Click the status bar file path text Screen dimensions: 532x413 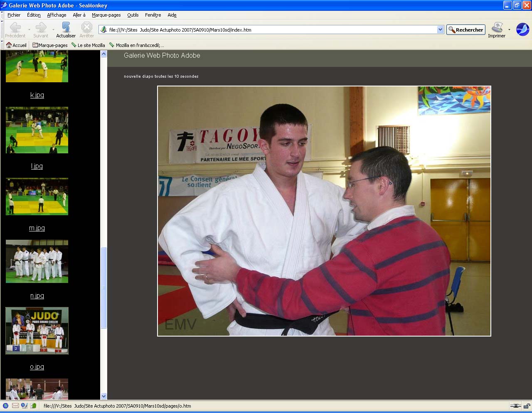click(117, 406)
